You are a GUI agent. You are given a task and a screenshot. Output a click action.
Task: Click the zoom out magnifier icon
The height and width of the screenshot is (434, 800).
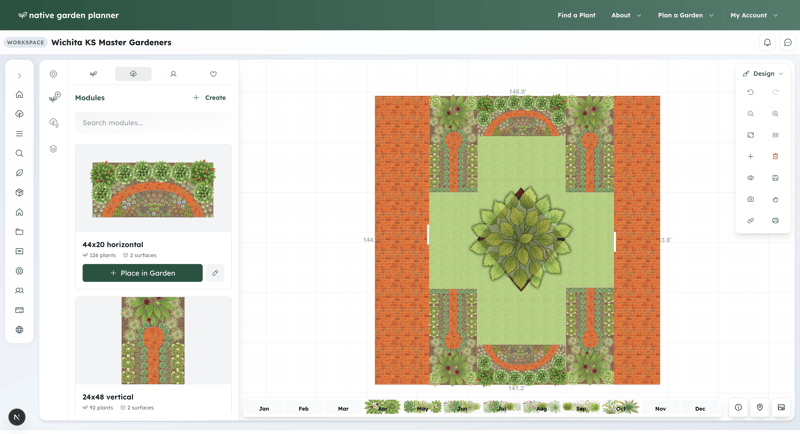750,114
